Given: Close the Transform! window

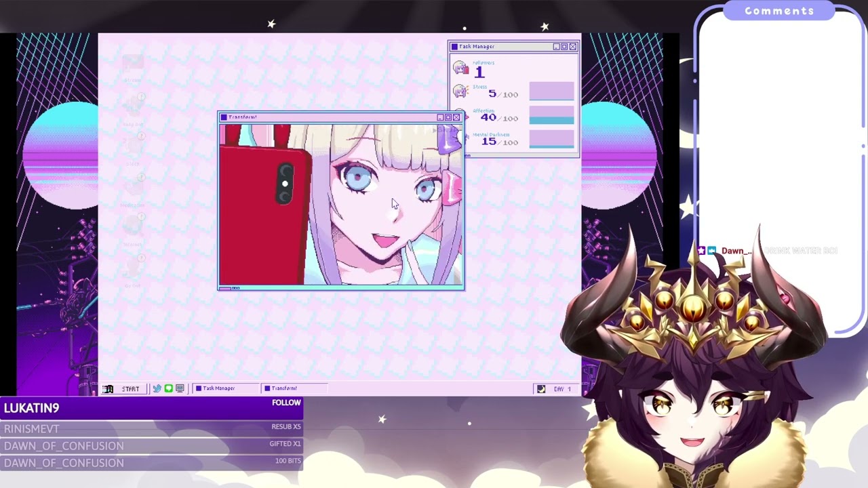Looking at the screenshot, I should coord(456,117).
